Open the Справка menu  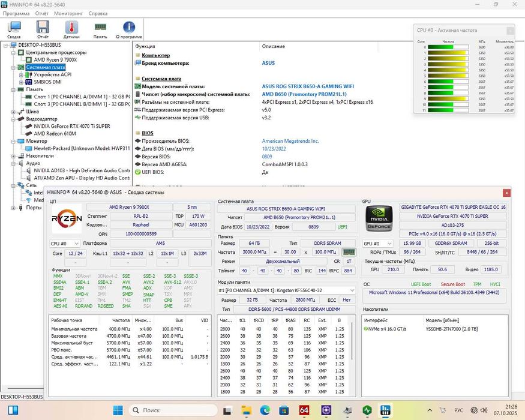[x=98, y=13]
